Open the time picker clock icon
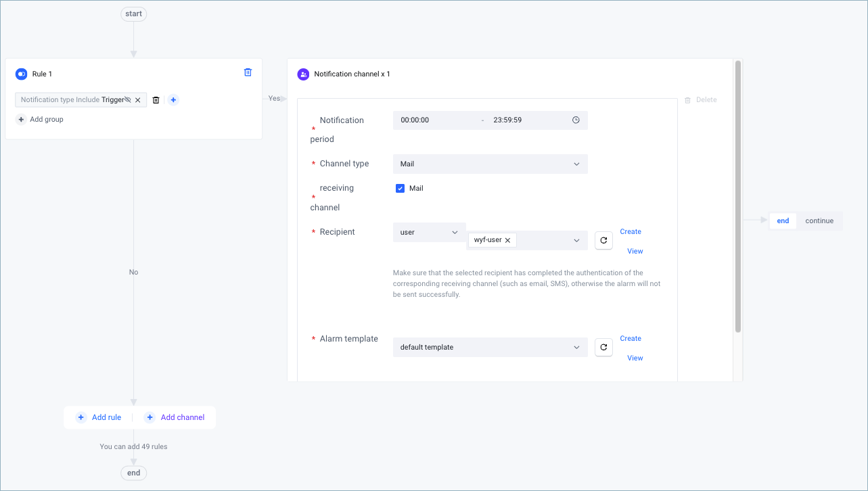The width and height of the screenshot is (868, 491). [x=576, y=120]
